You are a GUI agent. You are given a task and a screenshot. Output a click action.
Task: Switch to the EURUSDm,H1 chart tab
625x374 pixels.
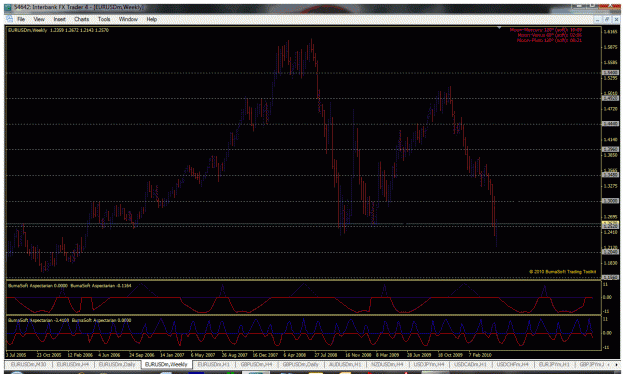click(214, 364)
